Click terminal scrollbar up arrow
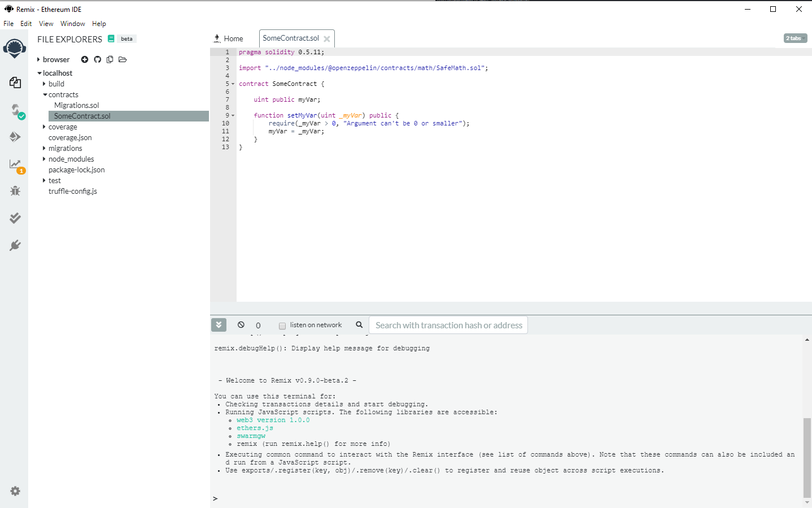 coord(807,340)
